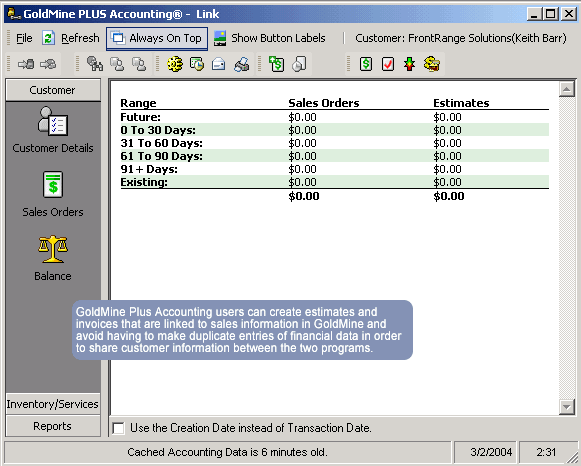Click the red checkmark icon
This screenshot has height=466, width=581.
pyautogui.click(x=388, y=64)
